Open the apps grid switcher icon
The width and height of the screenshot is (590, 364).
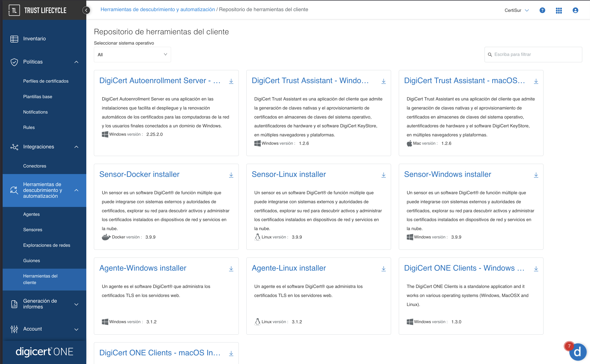pyautogui.click(x=559, y=10)
